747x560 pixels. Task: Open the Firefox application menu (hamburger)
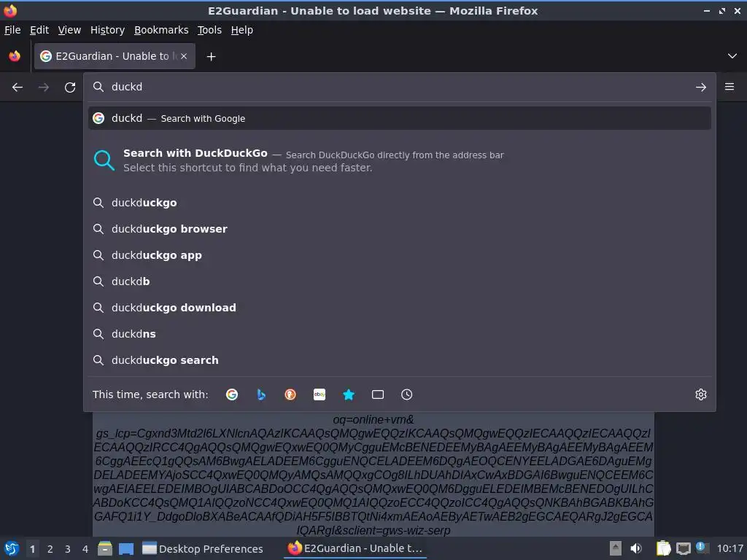pos(729,87)
